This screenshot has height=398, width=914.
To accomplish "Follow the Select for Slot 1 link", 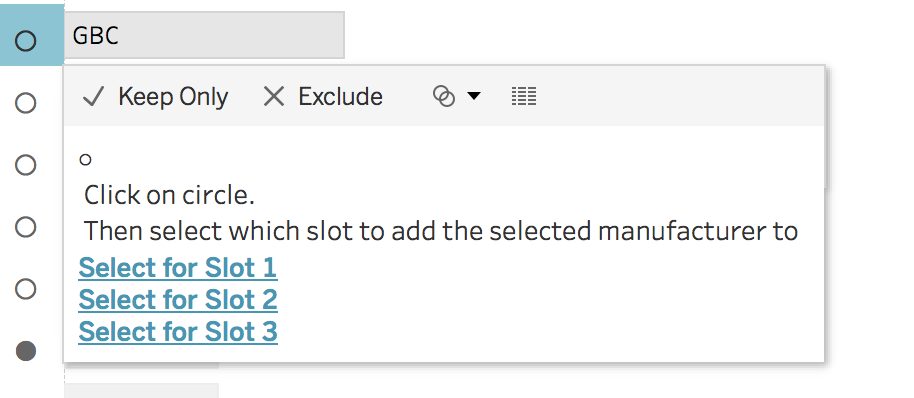I will point(178,268).
